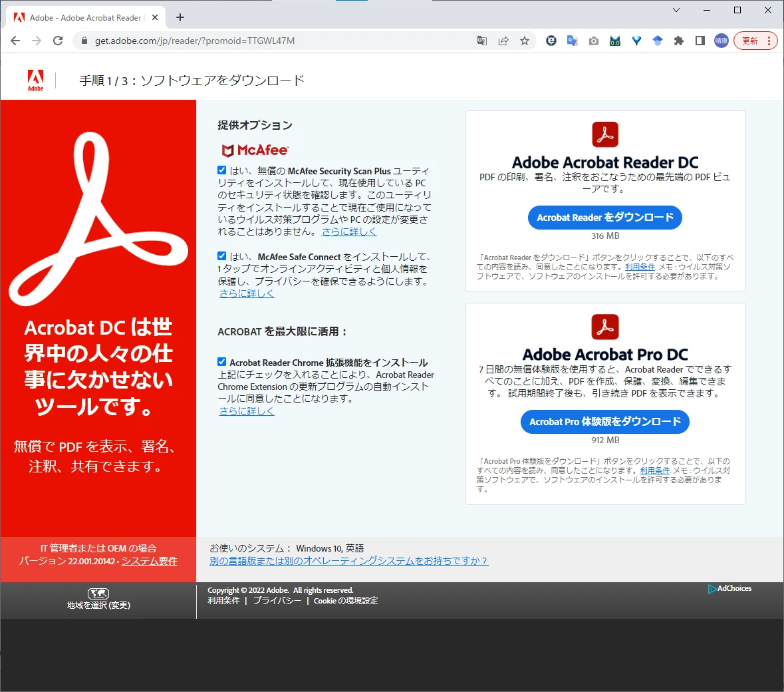784x692 pixels.
Task: Click 地域を選択 (変更) link
Action: (x=98, y=605)
